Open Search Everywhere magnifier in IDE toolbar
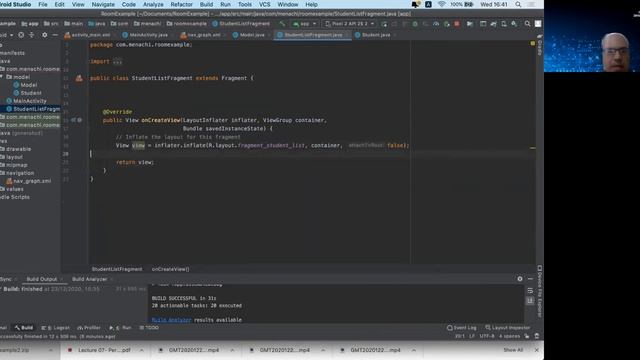The width and height of the screenshot is (640, 360). point(527,24)
